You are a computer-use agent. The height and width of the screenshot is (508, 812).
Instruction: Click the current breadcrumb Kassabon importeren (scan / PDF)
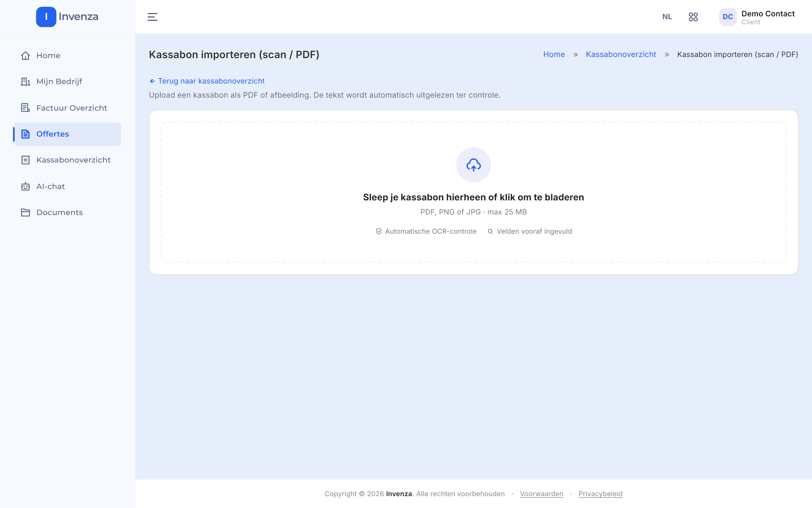[738, 54]
